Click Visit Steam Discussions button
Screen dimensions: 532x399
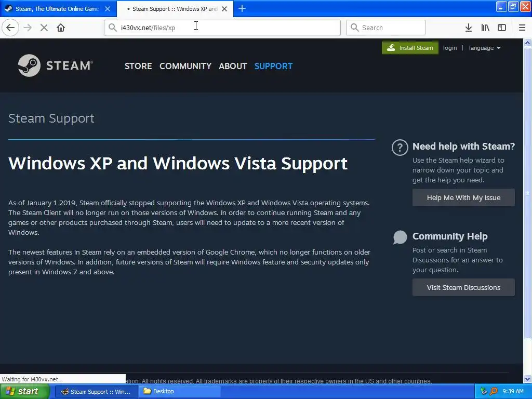[463, 287]
